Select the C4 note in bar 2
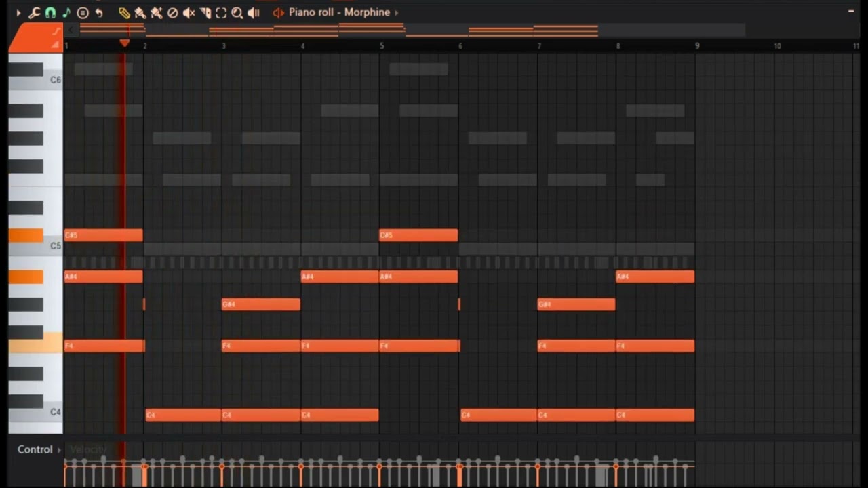 point(184,415)
